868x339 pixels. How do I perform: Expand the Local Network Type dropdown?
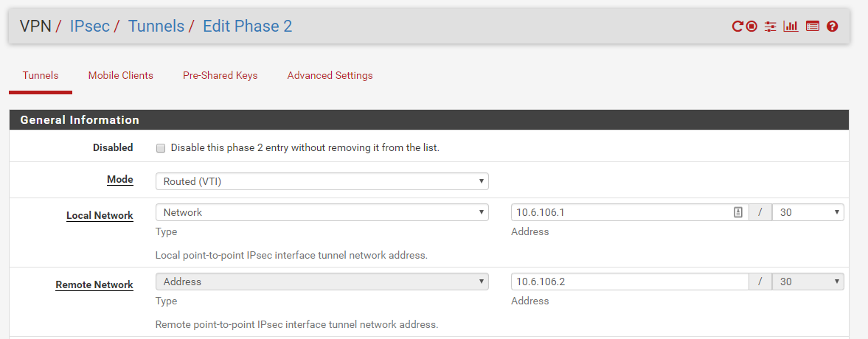(x=322, y=212)
